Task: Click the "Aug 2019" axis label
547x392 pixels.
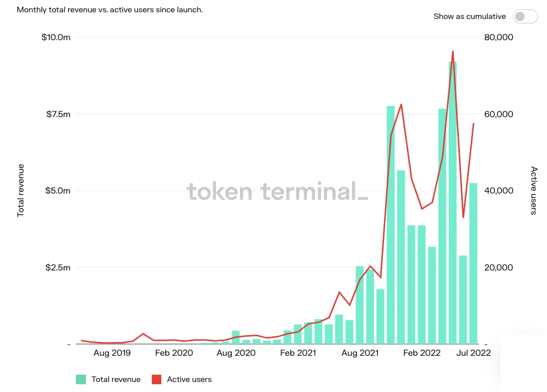Action: pos(113,353)
